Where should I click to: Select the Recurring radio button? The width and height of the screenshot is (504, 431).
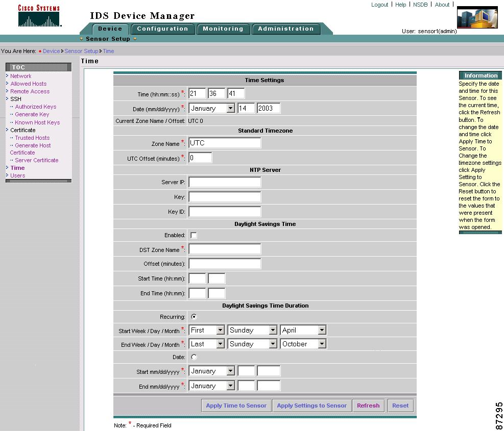(194, 317)
